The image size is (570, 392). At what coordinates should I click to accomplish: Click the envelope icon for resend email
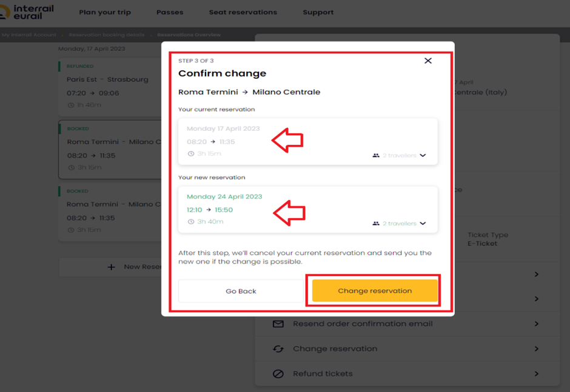[278, 324]
